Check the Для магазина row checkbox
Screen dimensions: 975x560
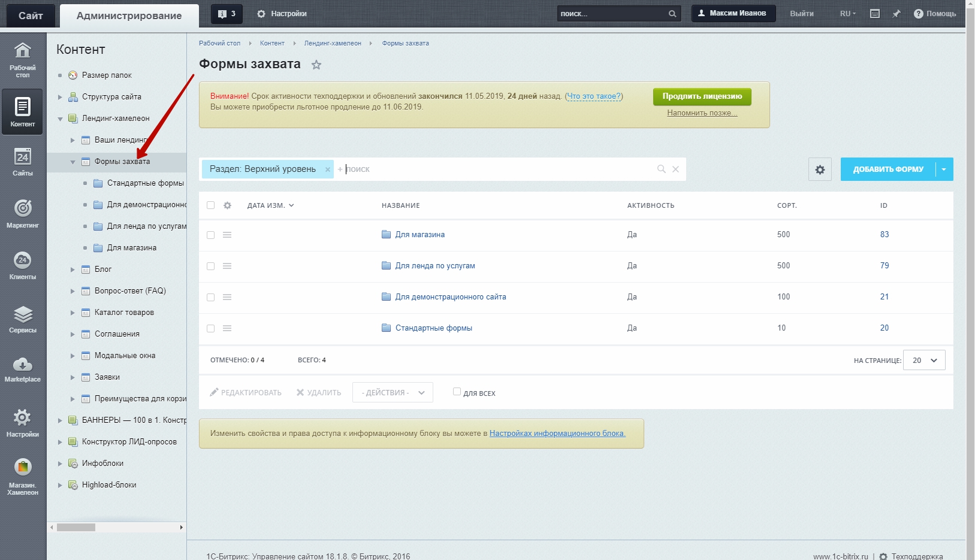[x=210, y=235]
